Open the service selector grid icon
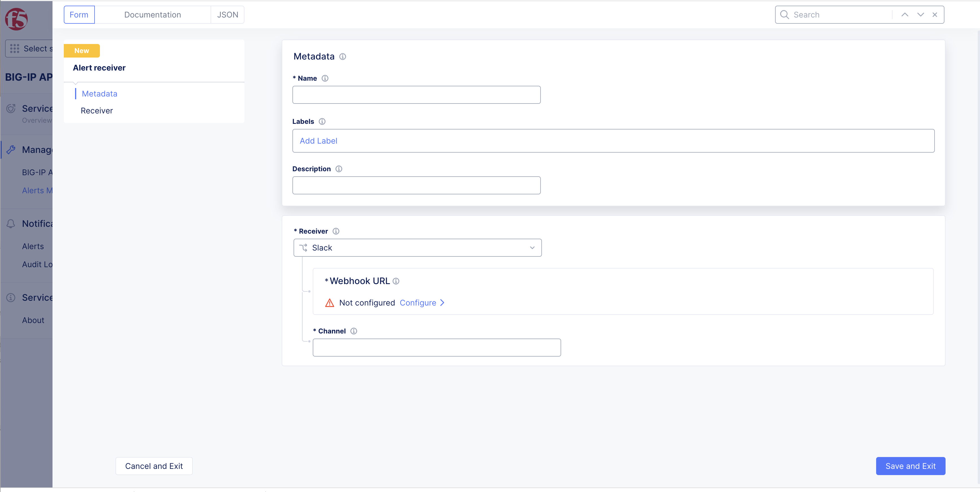The height and width of the screenshot is (492, 980). (x=14, y=49)
